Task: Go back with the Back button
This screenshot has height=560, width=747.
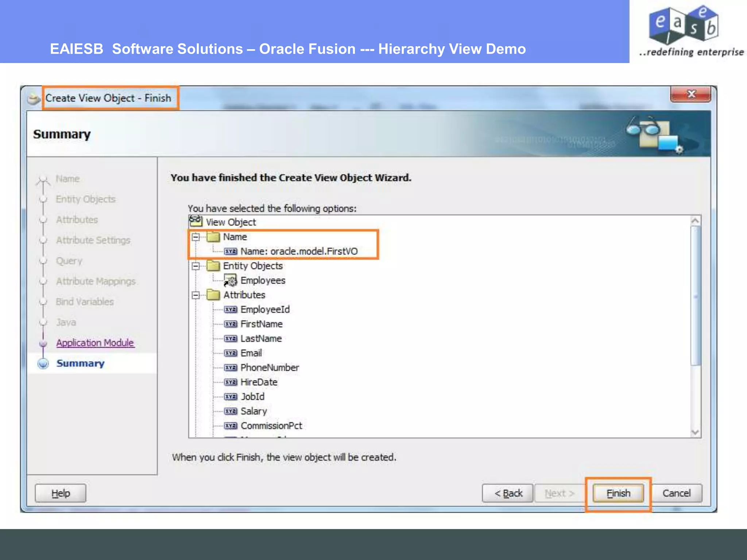Action: coord(508,493)
